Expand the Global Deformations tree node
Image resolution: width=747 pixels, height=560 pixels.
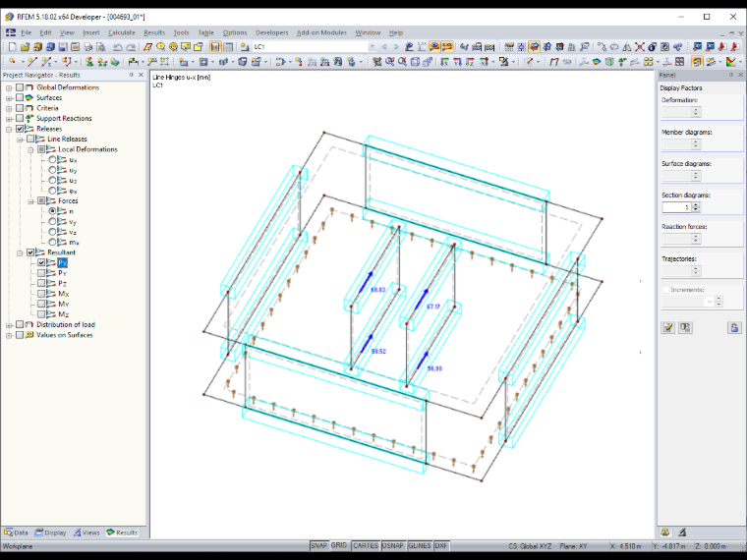click(x=9, y=87)
